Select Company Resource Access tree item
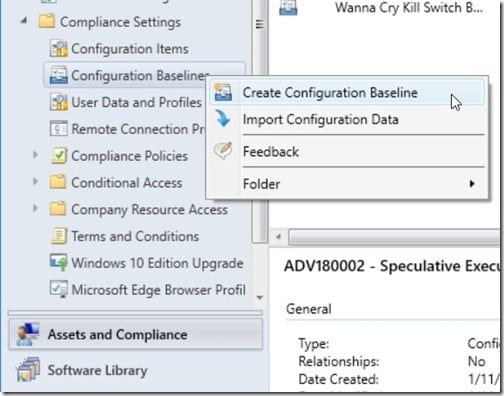This screenshot has height=396, width=504. (149, 209)
